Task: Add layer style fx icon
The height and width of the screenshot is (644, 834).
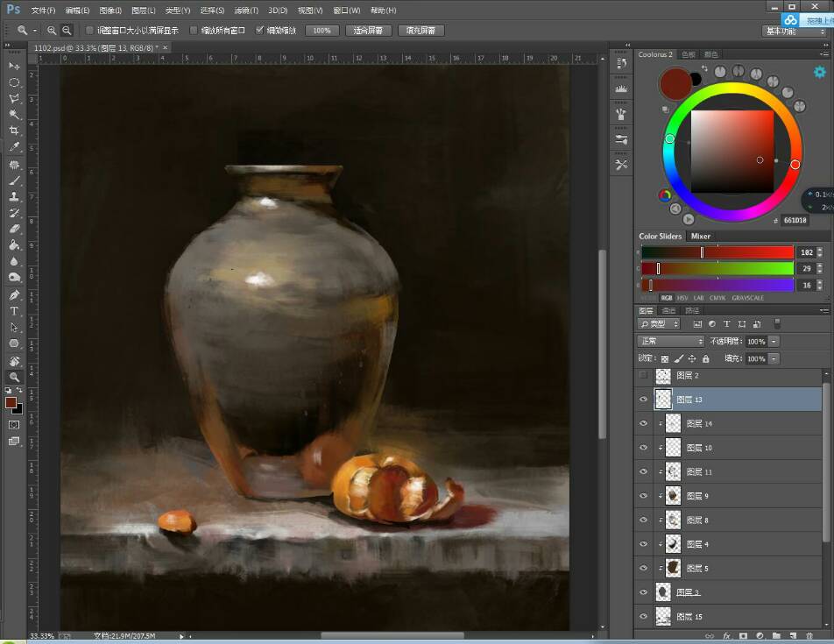Action: (x=726, y=635)
